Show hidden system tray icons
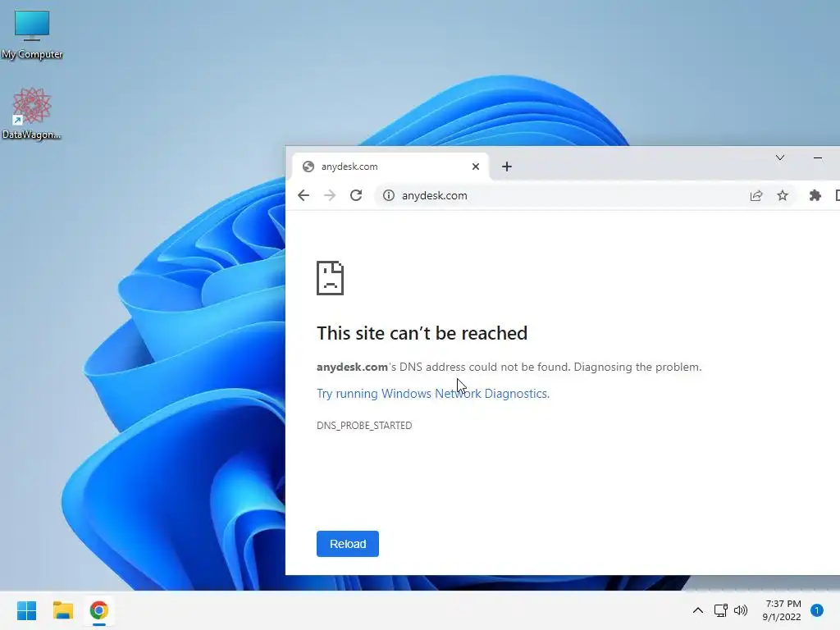The width and height of the screenshot is (840, 630). pos(698,610)
